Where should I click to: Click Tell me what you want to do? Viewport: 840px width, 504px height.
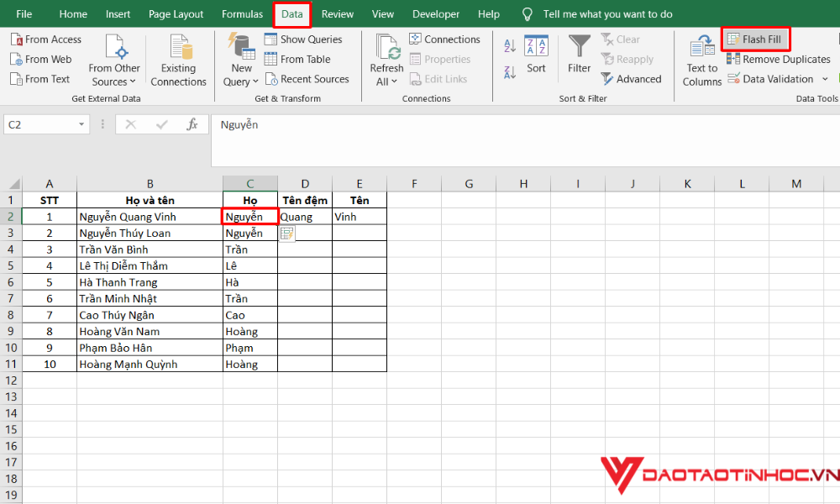607,14
